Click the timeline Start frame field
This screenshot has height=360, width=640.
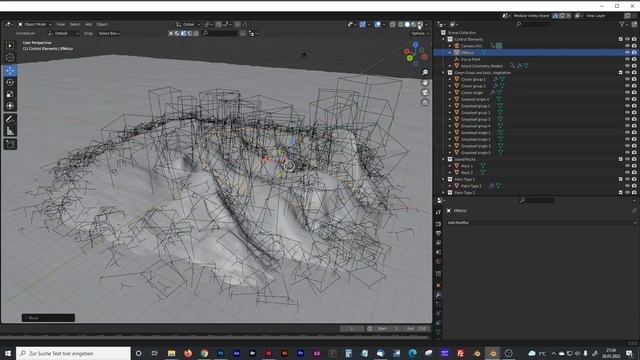(x=388, y=329)
